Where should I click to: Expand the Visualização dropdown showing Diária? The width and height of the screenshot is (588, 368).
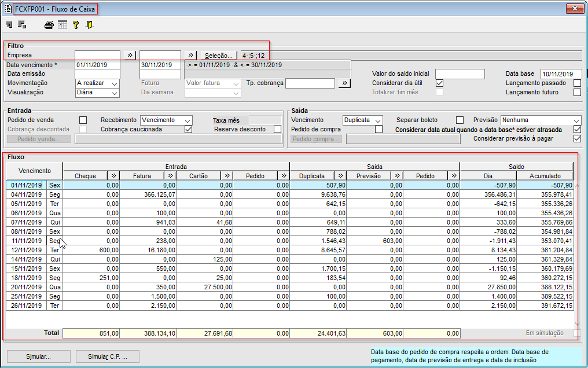point(97,93)
